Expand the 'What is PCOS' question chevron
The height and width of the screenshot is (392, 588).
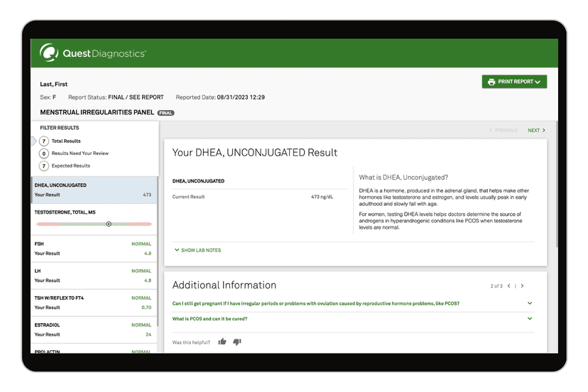530,319
